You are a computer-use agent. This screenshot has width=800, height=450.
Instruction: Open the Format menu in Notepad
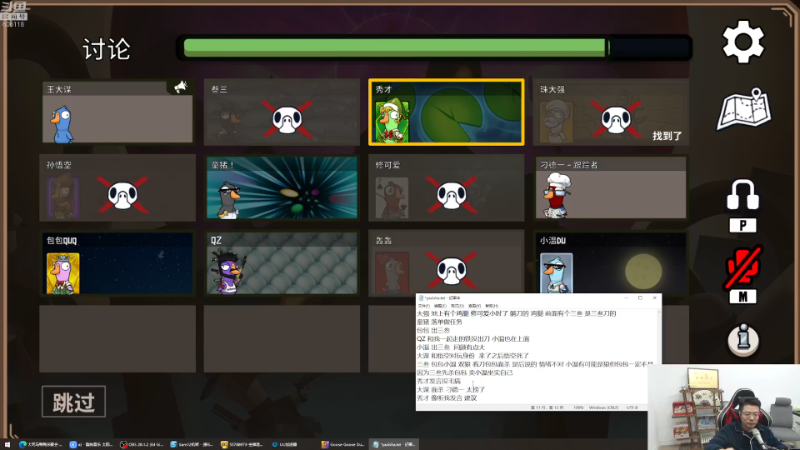pyautogui.click(x=457, y=306)
